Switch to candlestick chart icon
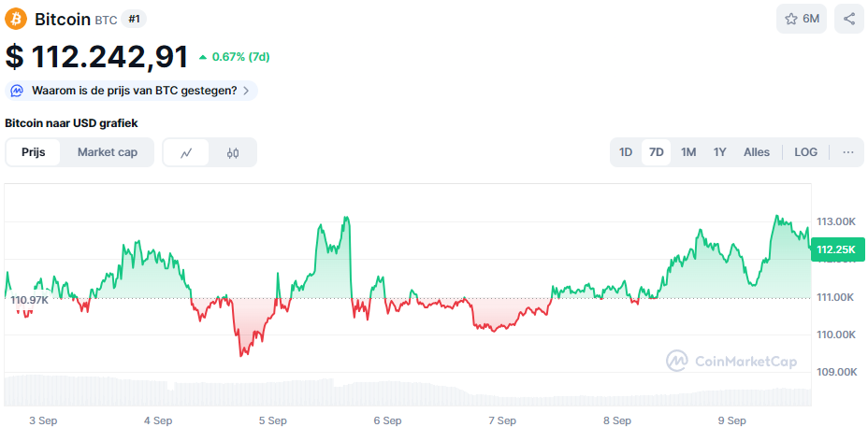This screenshot has height=427, width=868. 233,152
